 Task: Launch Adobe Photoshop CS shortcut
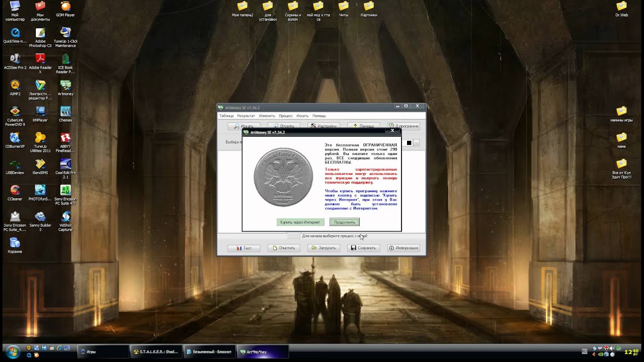(40, 37)
